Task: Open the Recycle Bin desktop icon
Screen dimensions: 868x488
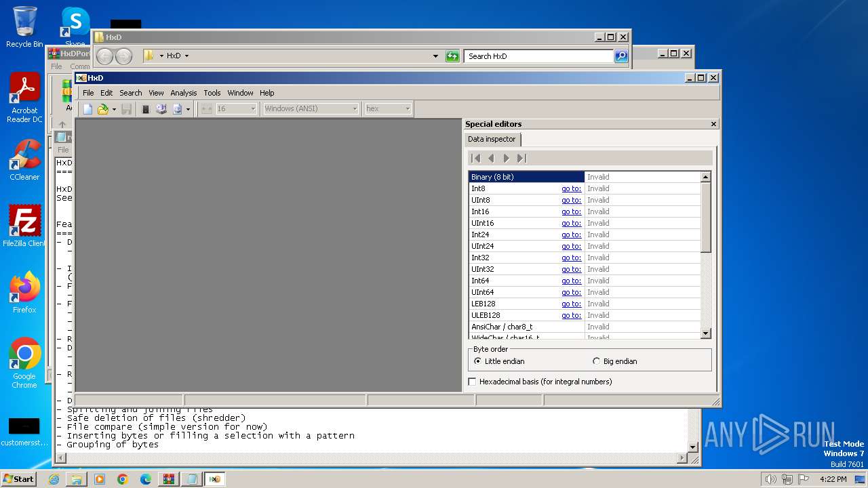Action: pyautogui.click(x=24, y=27)
